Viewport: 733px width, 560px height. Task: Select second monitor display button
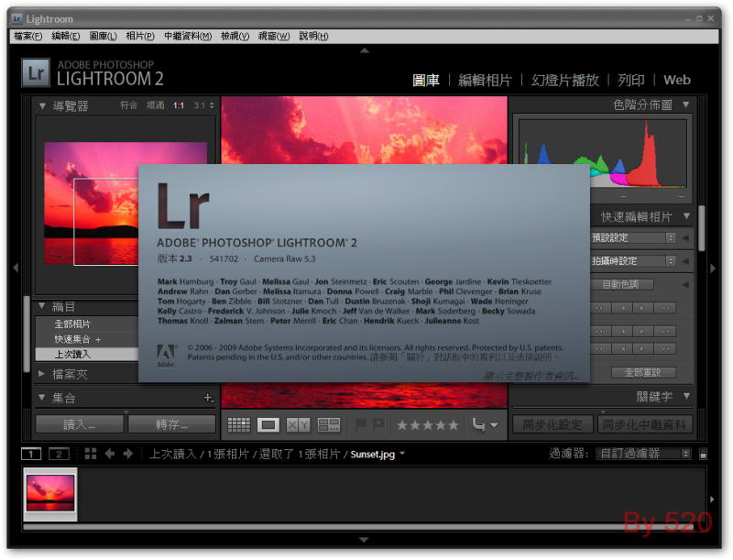[59, 454]
